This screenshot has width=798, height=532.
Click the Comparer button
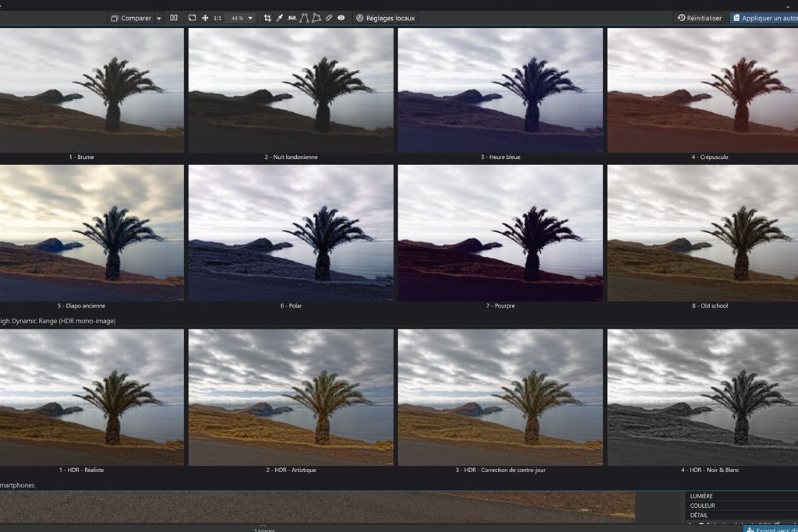pos(131,18)
